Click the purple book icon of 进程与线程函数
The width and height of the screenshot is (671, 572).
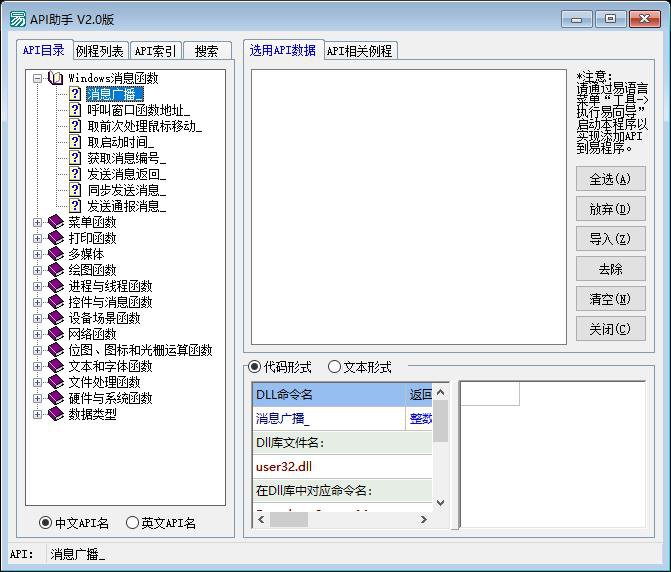56,286
